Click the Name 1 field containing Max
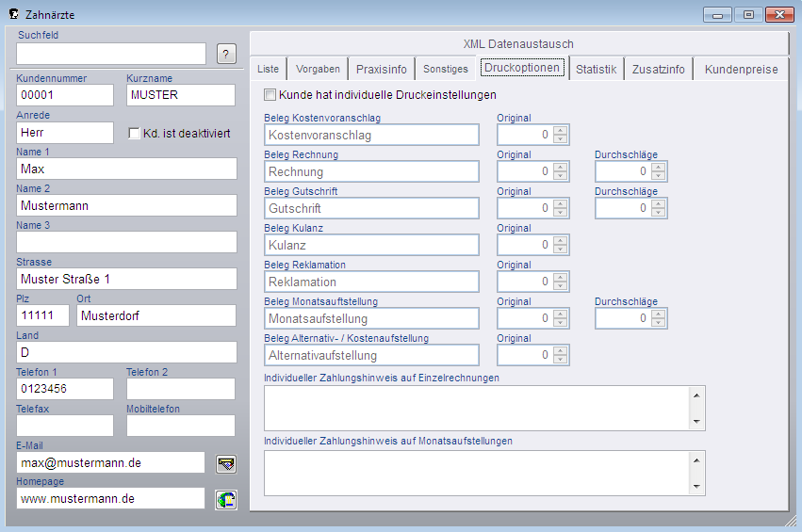 (126, 169)
